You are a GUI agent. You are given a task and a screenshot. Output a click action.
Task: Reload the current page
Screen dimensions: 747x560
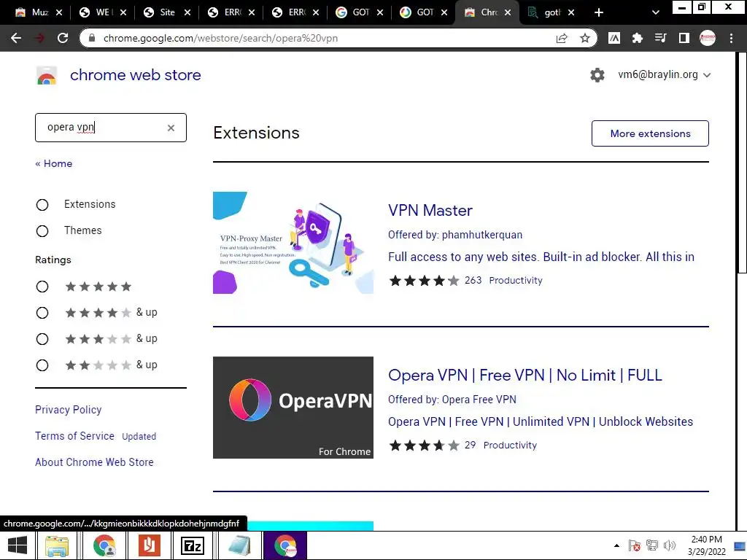click(x=63, y=38)
